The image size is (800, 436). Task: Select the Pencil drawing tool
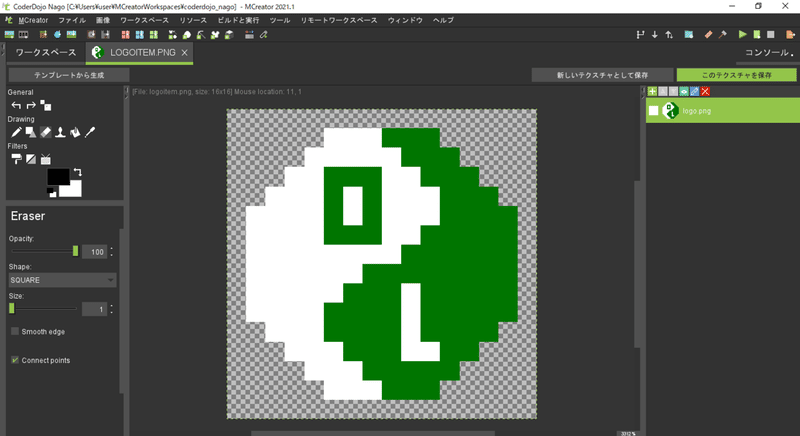(16, 132)
